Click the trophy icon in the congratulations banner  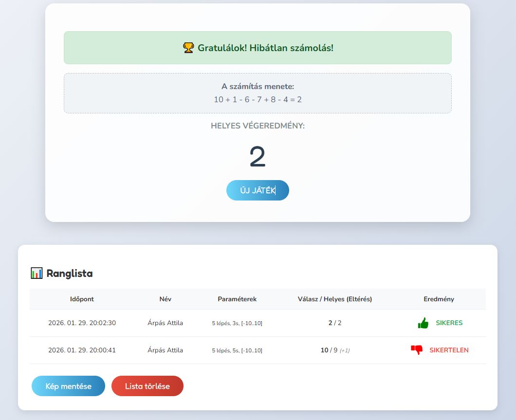[x=188, y=48]
